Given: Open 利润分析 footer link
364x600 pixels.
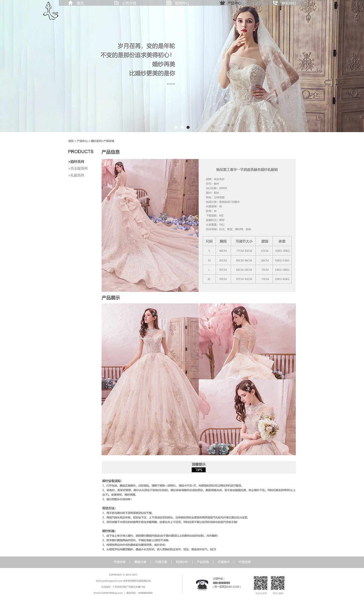Looking at the screenshot, I should [182, 562].
